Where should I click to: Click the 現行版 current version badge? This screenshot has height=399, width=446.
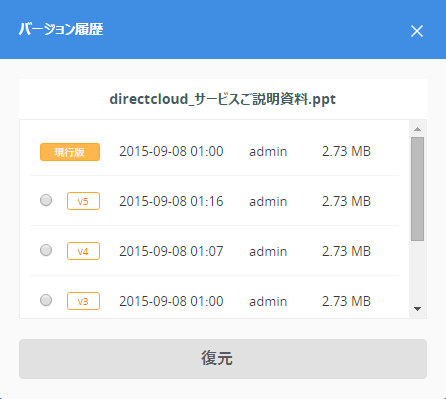pos(70,152)
